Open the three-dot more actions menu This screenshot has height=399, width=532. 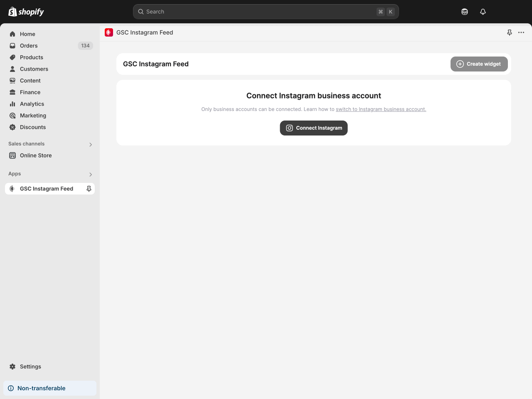tap(521, 32)
